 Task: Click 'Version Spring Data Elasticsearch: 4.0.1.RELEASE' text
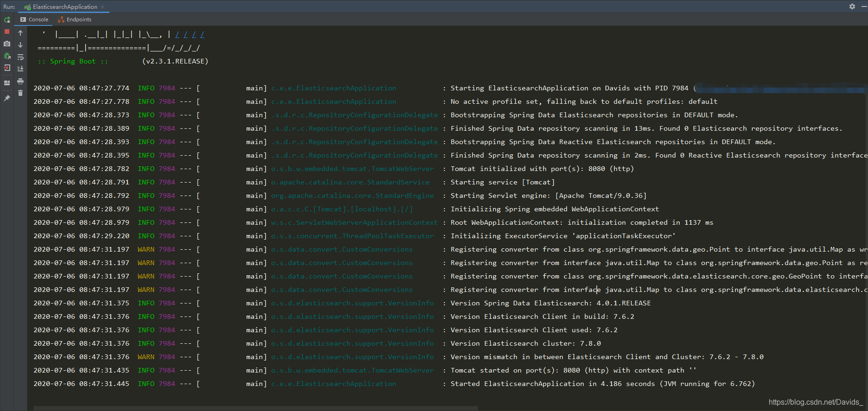[551, 303]
